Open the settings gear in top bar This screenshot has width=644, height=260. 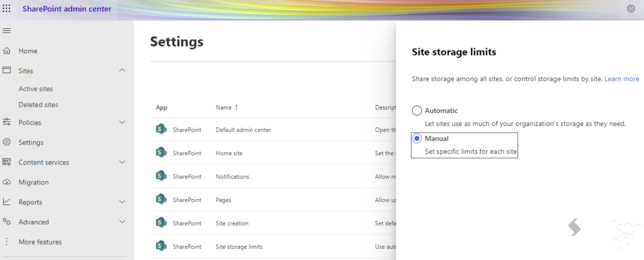coord(631,9)
